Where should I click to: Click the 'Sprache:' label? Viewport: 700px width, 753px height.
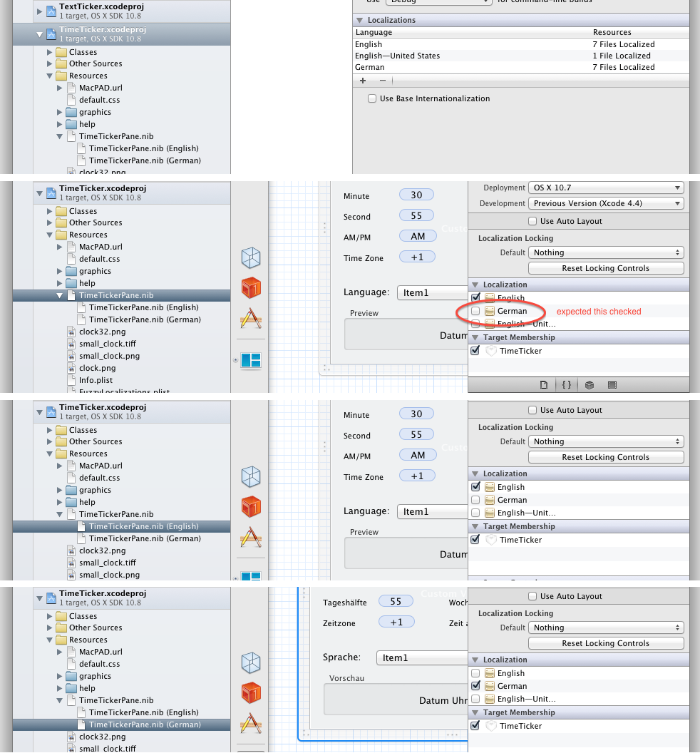tap(341, 657)
